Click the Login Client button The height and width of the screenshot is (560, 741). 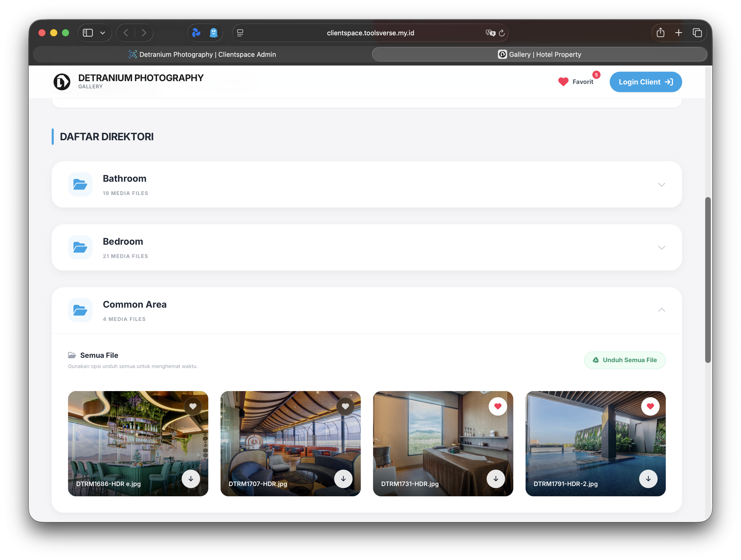[645, 82]
